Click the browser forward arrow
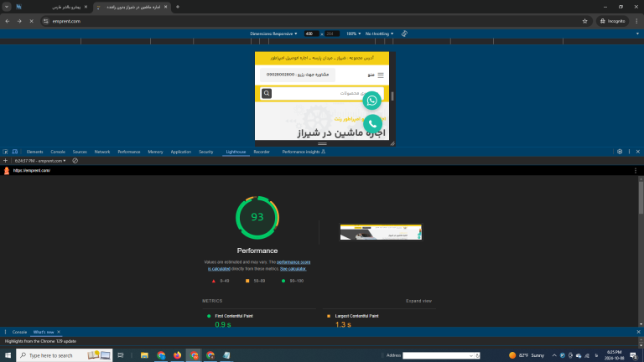This screenshot has height=362, width=644. pos(19,21)
